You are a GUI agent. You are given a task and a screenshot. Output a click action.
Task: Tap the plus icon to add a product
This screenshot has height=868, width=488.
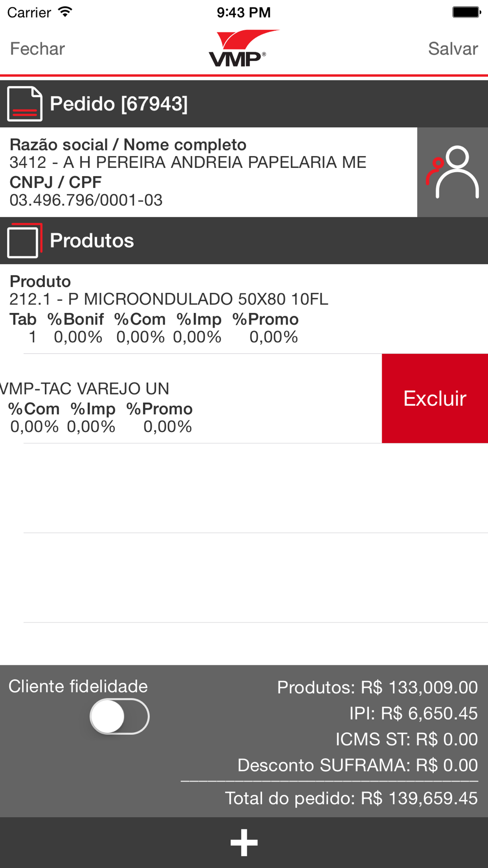click(244, 843)
